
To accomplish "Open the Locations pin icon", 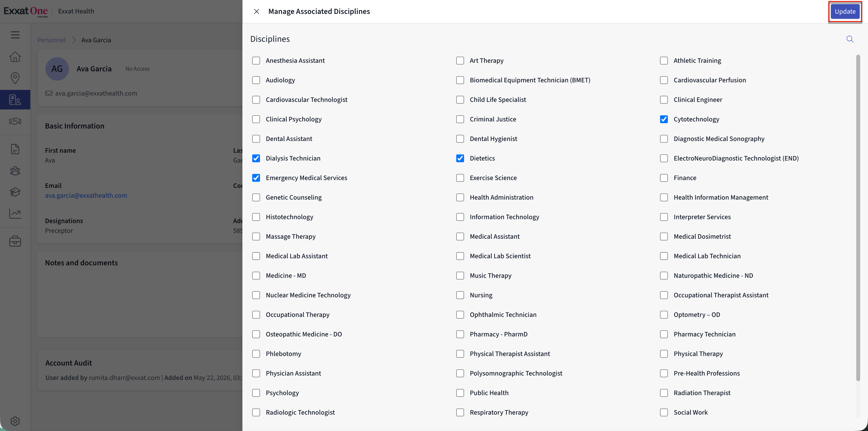I will 15,78.
